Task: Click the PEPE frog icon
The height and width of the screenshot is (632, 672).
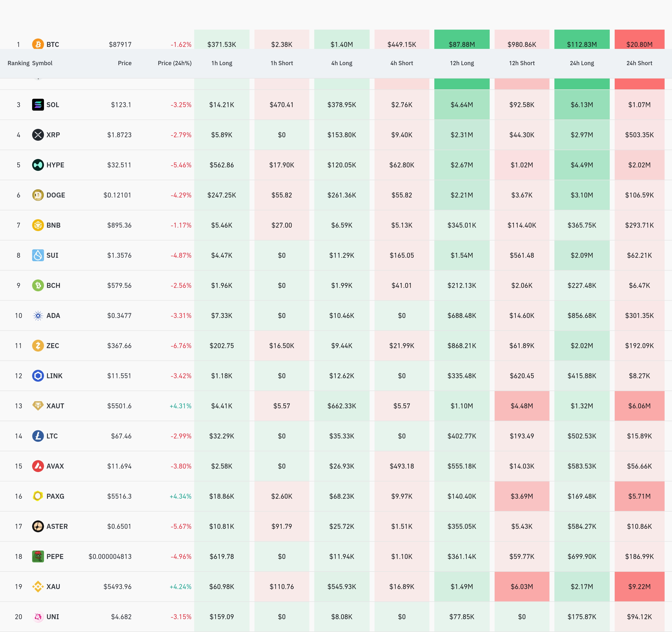Action: (38, 556)
